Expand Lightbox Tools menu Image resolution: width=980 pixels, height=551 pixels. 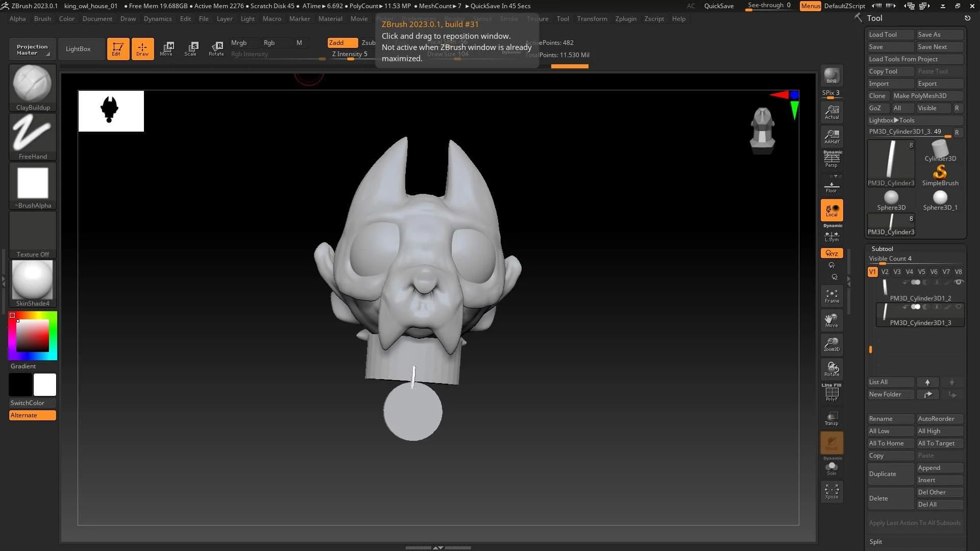pos(892,120)
